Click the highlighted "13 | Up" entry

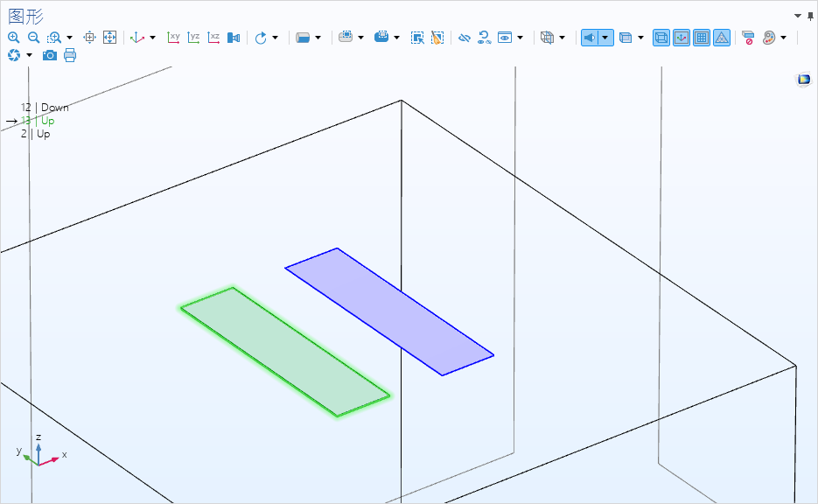[x=40, y=121]
